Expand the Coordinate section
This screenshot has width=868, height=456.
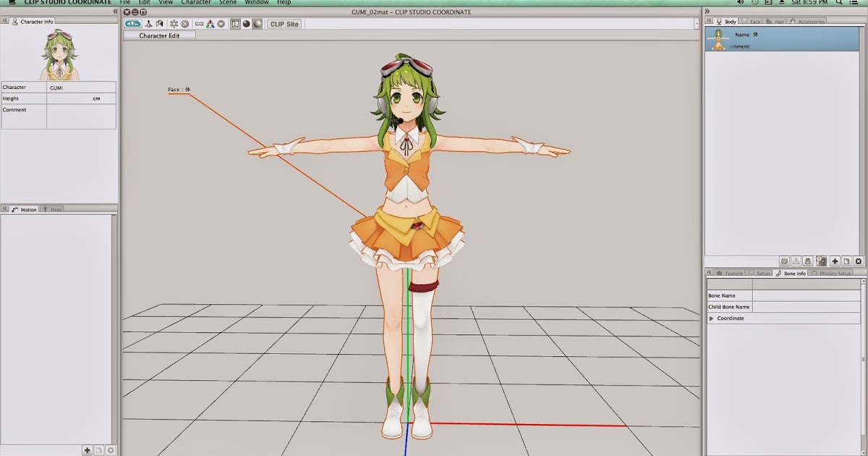[711, 318]
